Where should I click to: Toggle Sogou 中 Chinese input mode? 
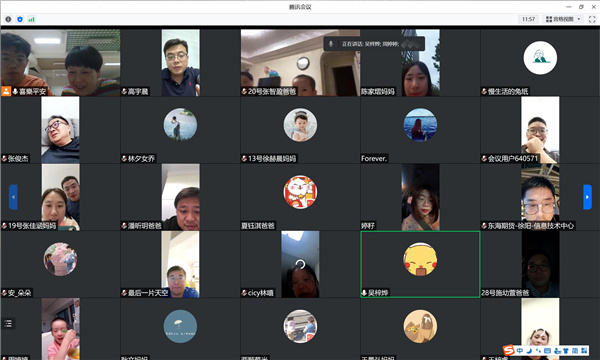[520, 350]
